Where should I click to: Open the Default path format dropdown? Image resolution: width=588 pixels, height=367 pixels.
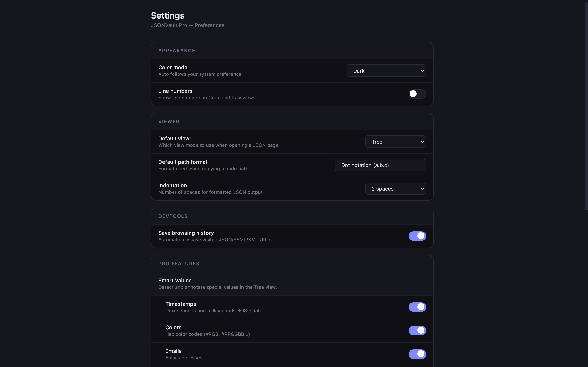pyautogui.click(x=380, y=165)
